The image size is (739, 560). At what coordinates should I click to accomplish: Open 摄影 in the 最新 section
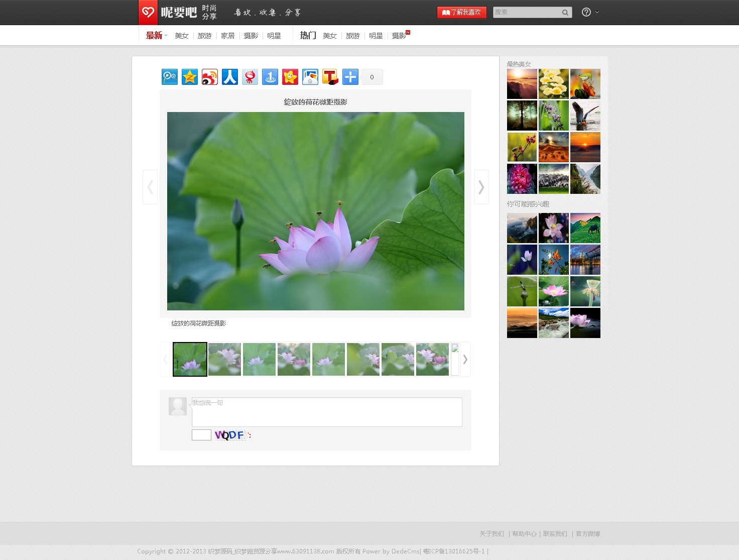(x=251, y=36)
